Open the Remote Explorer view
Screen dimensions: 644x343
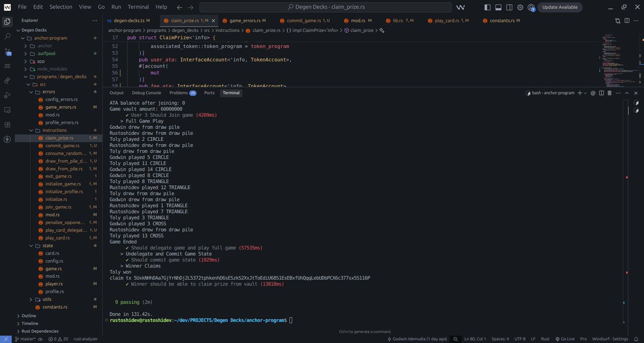[8, 110]
